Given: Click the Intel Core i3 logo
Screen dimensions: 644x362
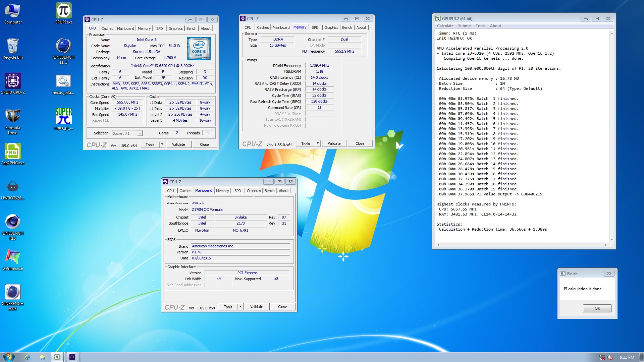Looking at the screenshot, I should pyautogui.click(x=199, y=49).
